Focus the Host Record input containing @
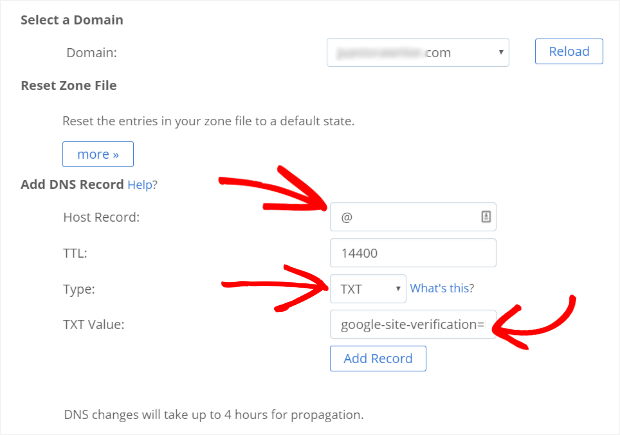This screenshot has height=435, width=620. pos(413,217)
